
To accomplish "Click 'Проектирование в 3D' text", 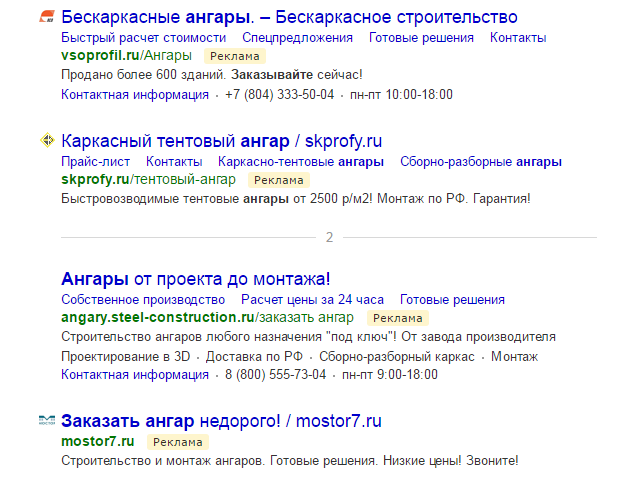I will coord(125,356).
